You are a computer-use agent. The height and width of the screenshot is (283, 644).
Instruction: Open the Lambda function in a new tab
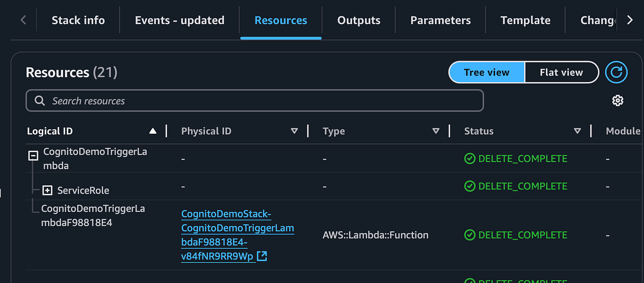coord(262,256)
